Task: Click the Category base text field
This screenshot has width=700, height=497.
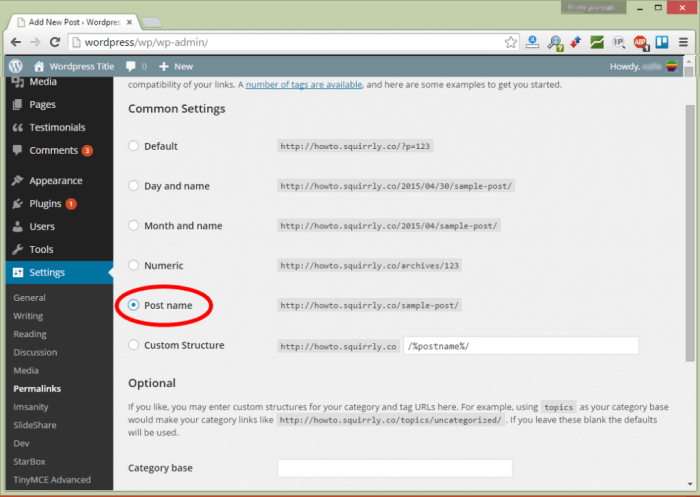Action: 394,468
